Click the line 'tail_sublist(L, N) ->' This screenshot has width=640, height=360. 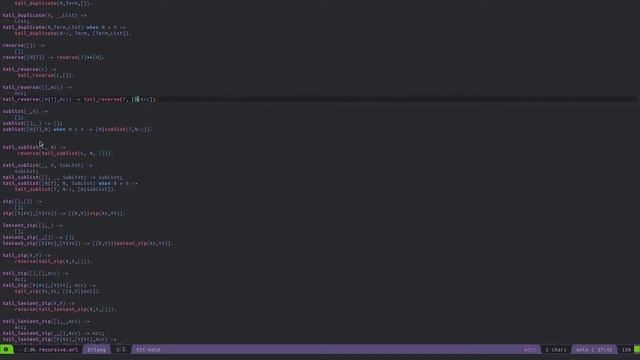[34, 147]
